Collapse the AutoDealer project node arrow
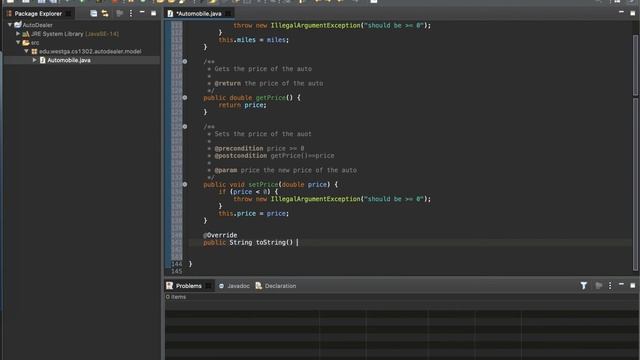This screenshot has width=640, height=360. [10, 25]
